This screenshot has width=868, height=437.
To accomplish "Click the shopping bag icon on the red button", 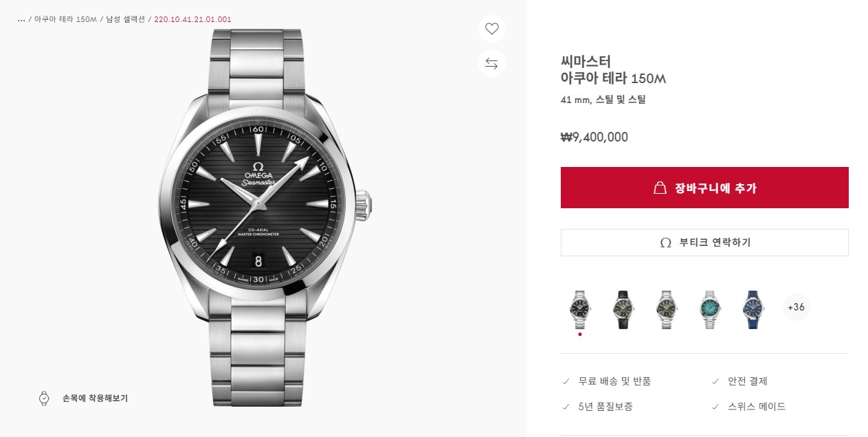I will point(660,188).
